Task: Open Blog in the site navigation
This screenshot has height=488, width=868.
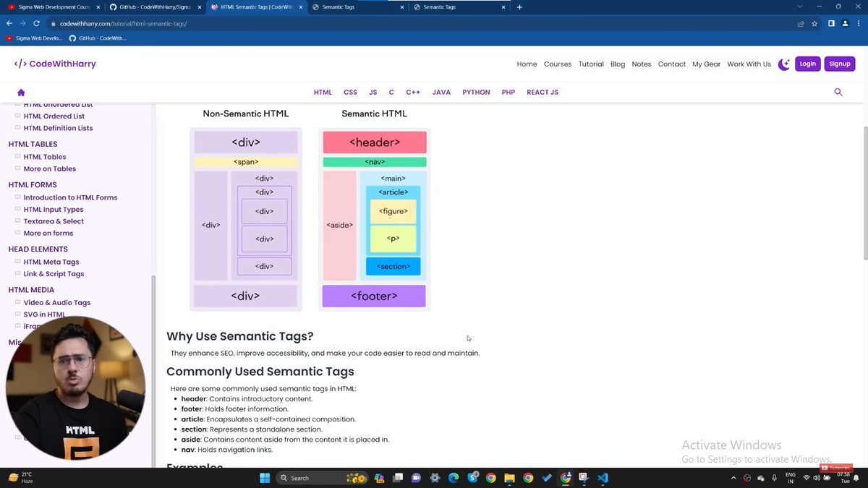Action: (x=618, y=64)
